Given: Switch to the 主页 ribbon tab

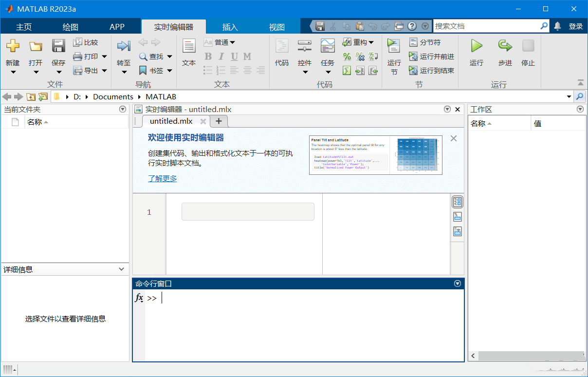Looking at the screenshot, I should click(x=24, y=26).
